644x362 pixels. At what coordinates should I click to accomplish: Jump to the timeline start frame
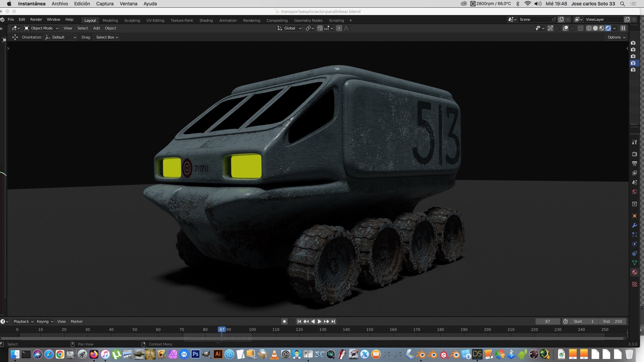coord(299,321)
